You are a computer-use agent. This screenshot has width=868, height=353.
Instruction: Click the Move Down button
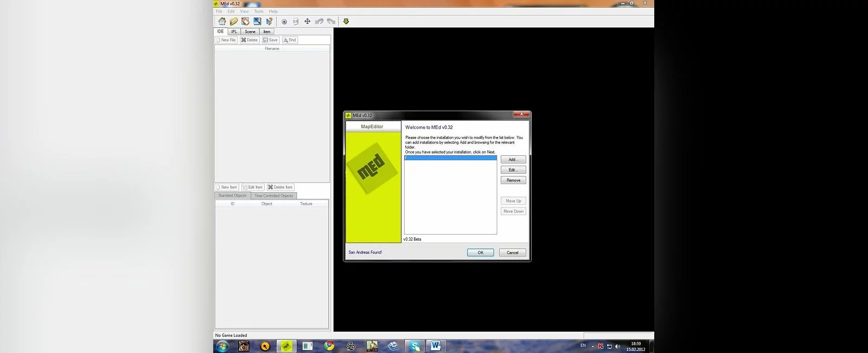[513, 211]
